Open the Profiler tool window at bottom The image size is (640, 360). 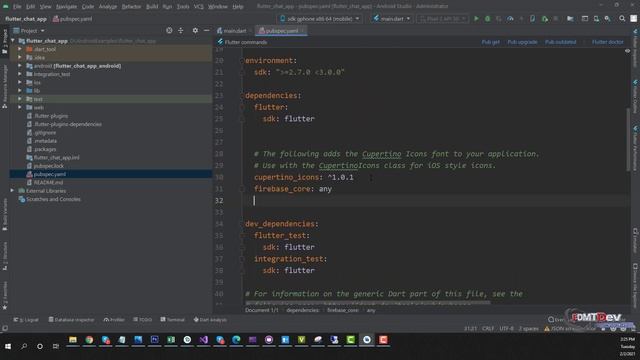[114, 320]
